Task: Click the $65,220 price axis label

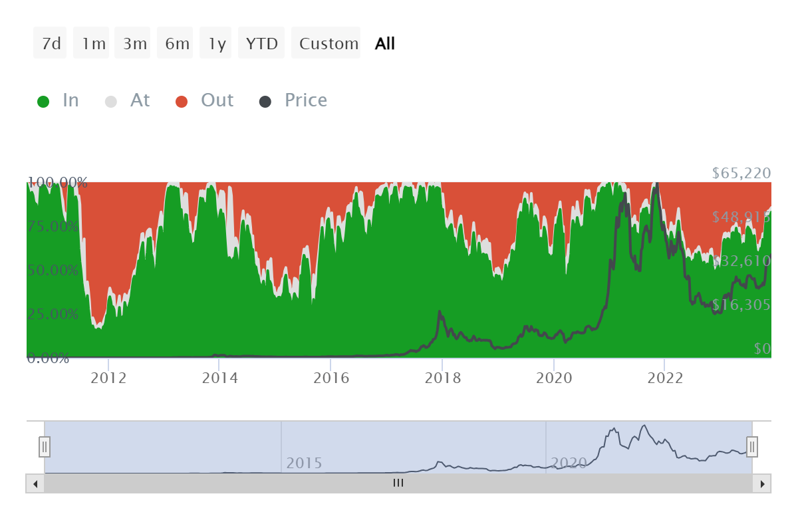Action: click(741, 174)
